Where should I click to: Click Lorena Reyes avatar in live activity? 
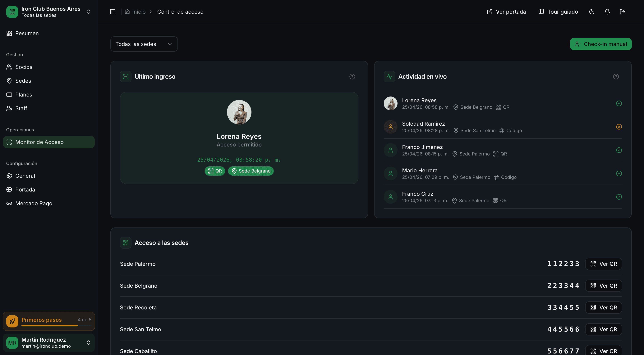(390, 103)
